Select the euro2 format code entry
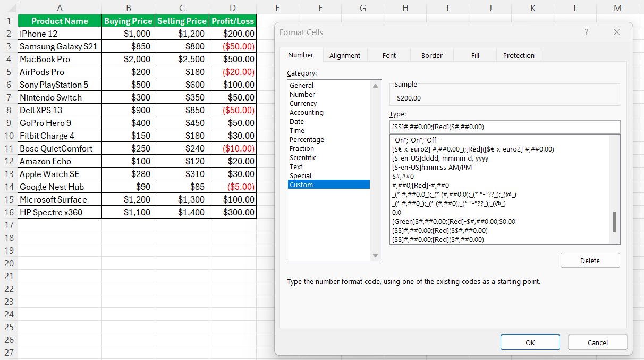This screenshot has height=360, width=644. (499, 149)
